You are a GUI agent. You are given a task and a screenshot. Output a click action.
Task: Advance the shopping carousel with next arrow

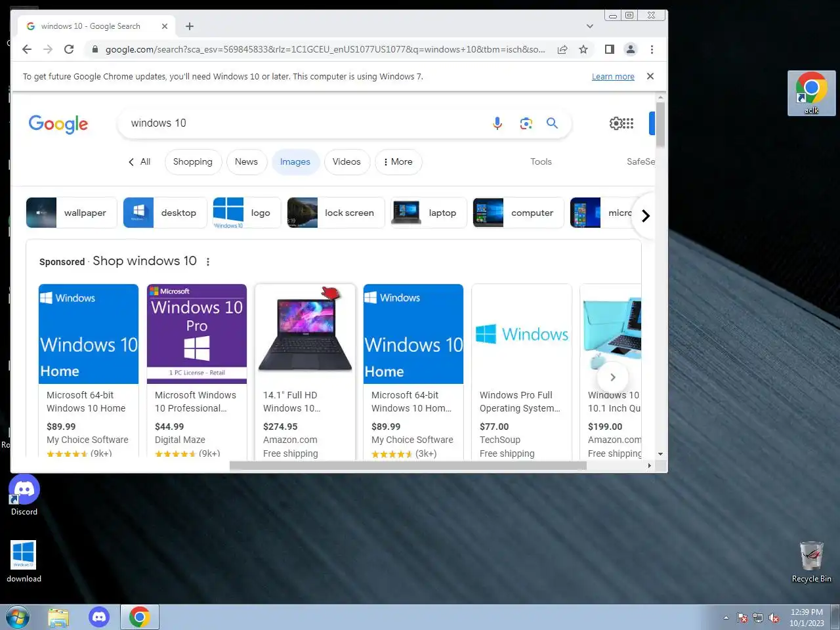613,377
